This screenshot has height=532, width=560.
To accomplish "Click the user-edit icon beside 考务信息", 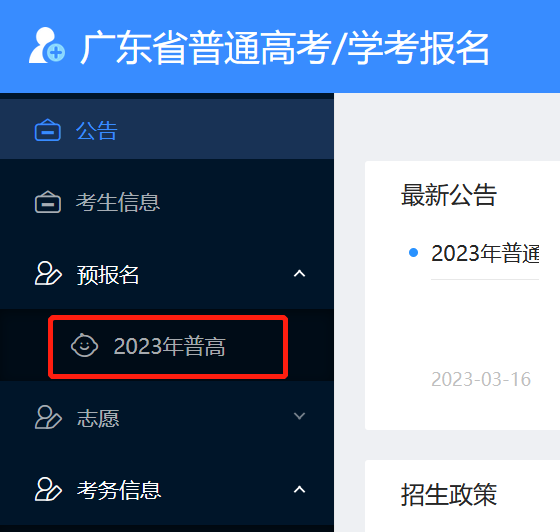I will (x=48, y=489).
